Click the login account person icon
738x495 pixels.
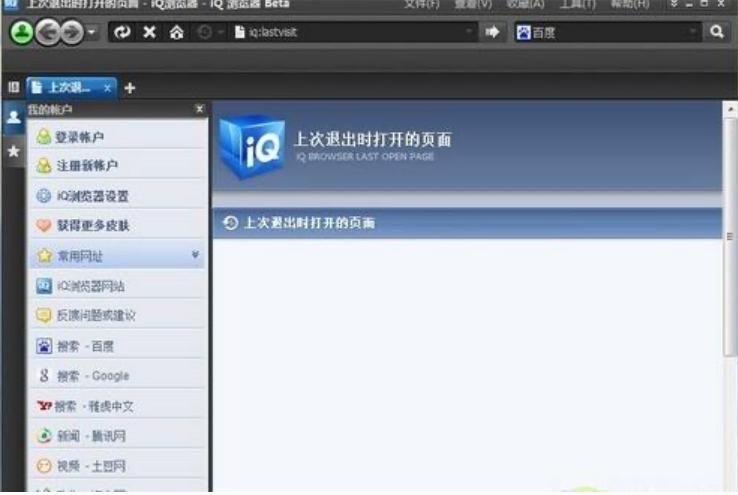click(x=44, y=137)
